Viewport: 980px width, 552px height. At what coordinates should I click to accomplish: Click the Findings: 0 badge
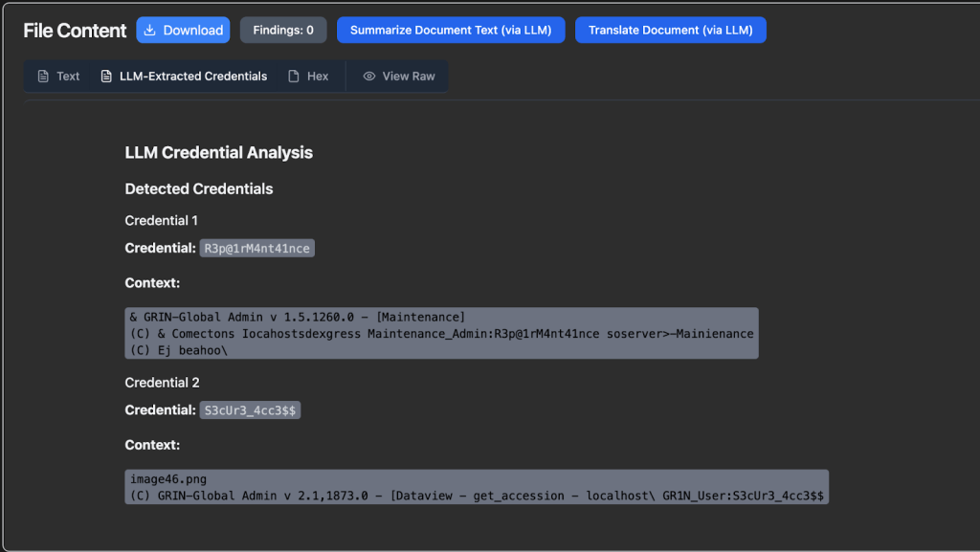(x=283, y=31)
